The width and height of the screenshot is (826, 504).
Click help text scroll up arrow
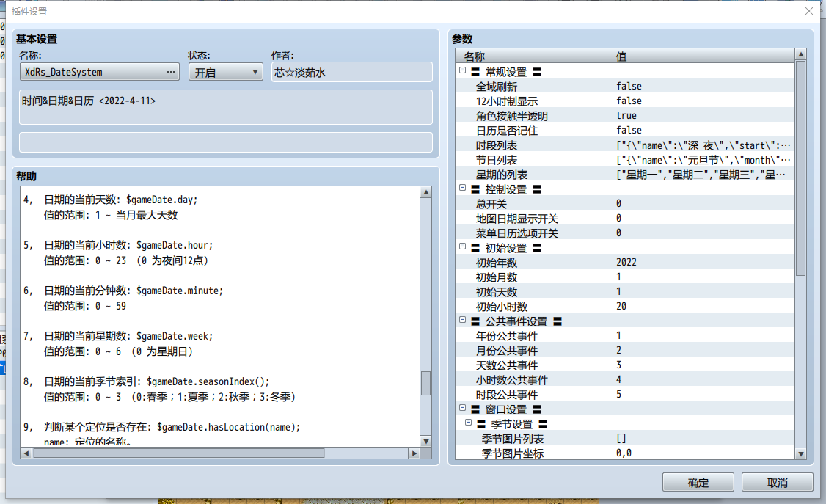pyautogui.click(x=426, y=192)
